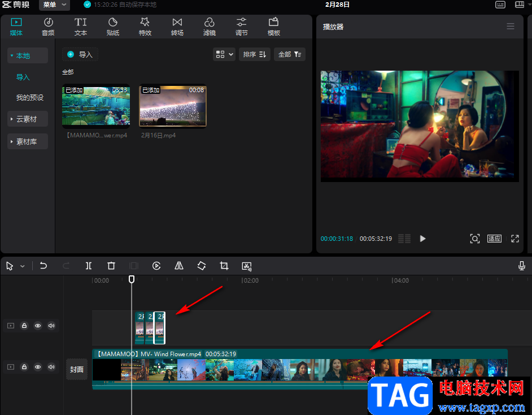Redo the last undone edit
Screen dimensions: 532x415
pyautogui.click(x=66, y=266)
